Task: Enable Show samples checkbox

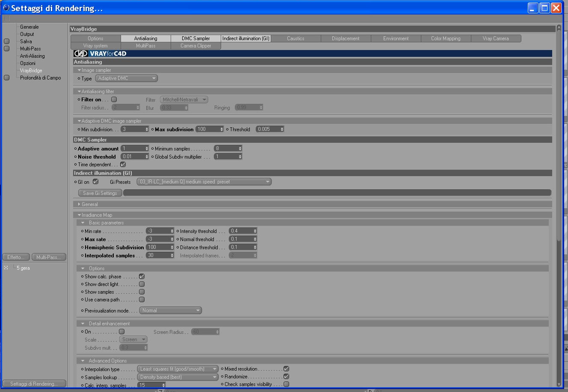Action: [142, 292]
